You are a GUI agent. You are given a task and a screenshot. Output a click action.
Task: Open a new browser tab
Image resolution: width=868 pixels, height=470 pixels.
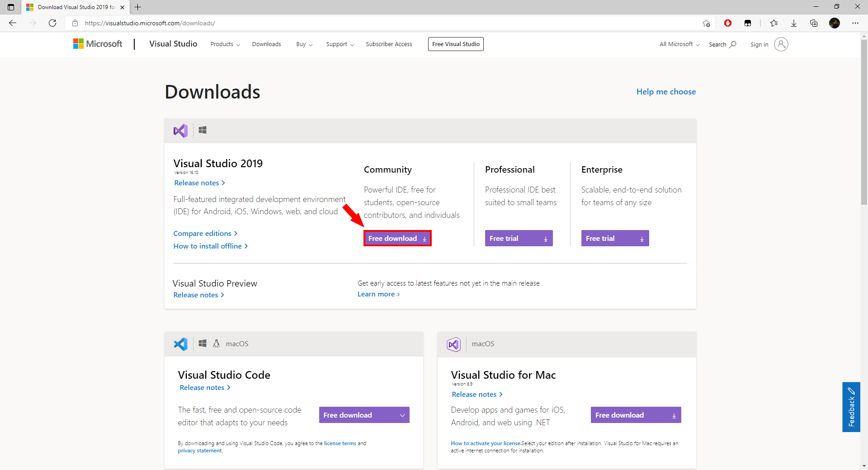138,7
